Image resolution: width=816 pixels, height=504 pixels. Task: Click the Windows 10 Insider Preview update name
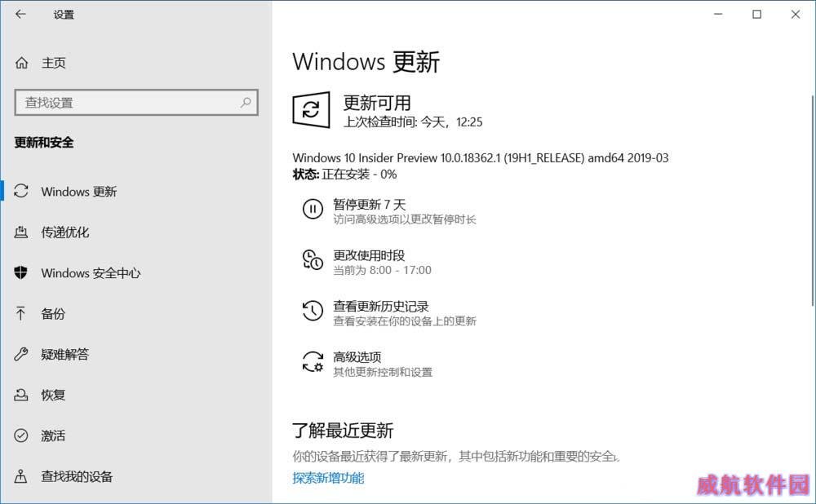[x=481, y=157]
